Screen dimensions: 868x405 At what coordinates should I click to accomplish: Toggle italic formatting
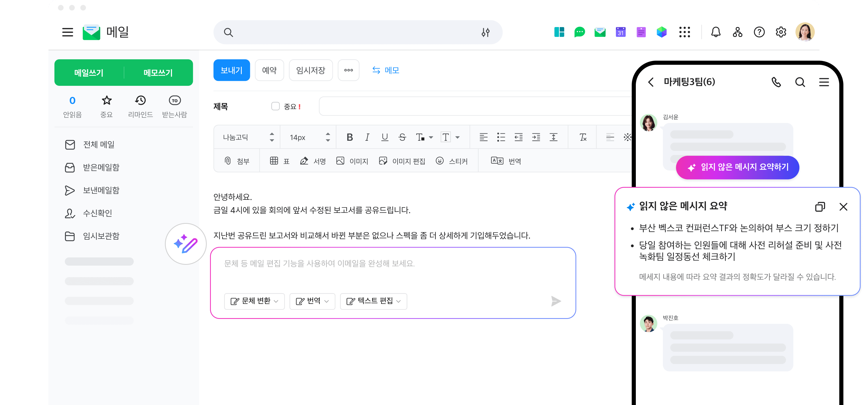tap(367, 137)
